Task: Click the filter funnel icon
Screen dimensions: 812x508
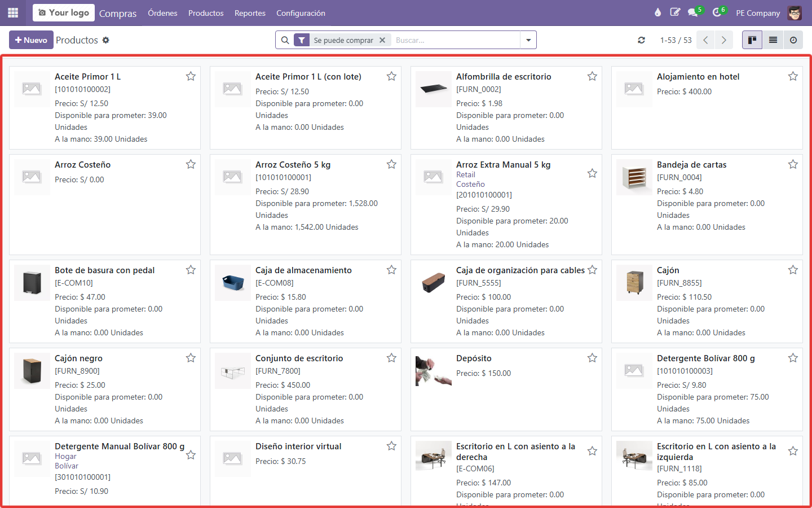Action: click(302, 40)
